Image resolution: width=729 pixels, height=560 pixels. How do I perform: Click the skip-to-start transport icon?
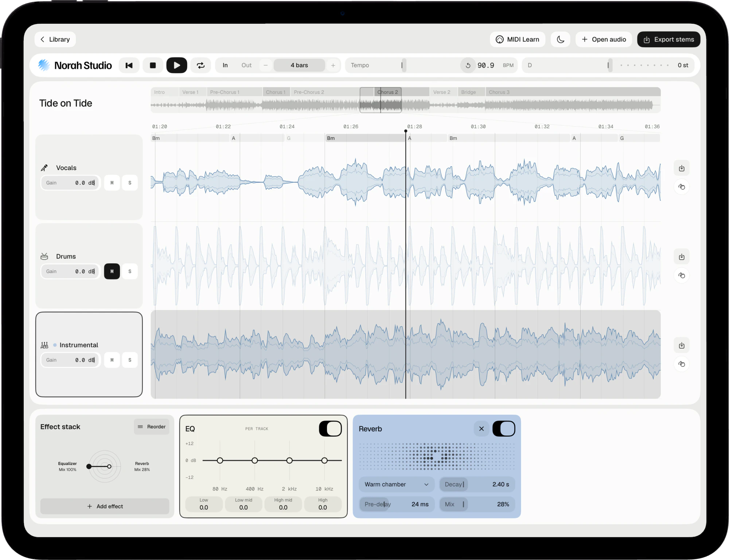tap(129, 65)
